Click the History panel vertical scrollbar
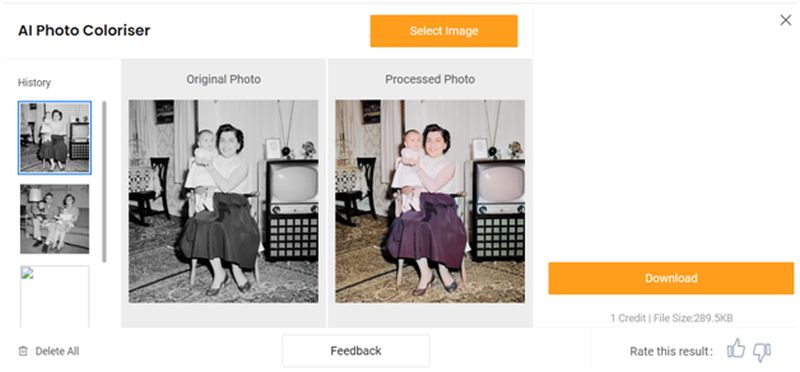800x372 pixels. click(105, 182)
